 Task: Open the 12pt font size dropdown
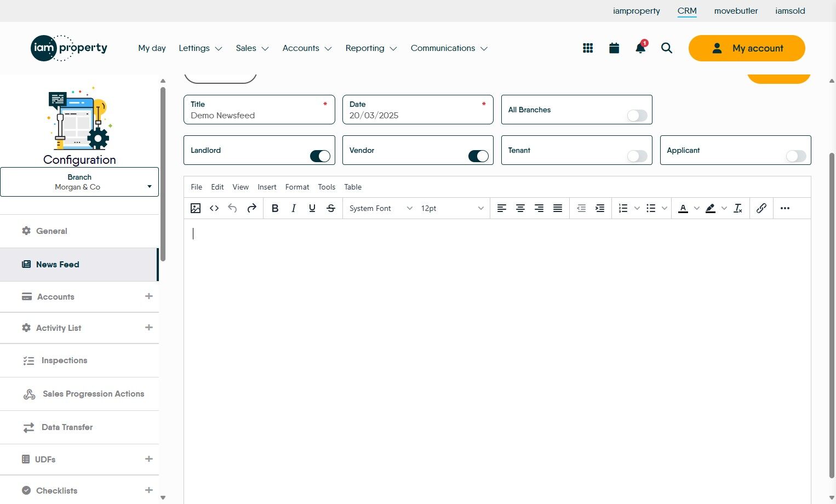click(x=452, y=208)
